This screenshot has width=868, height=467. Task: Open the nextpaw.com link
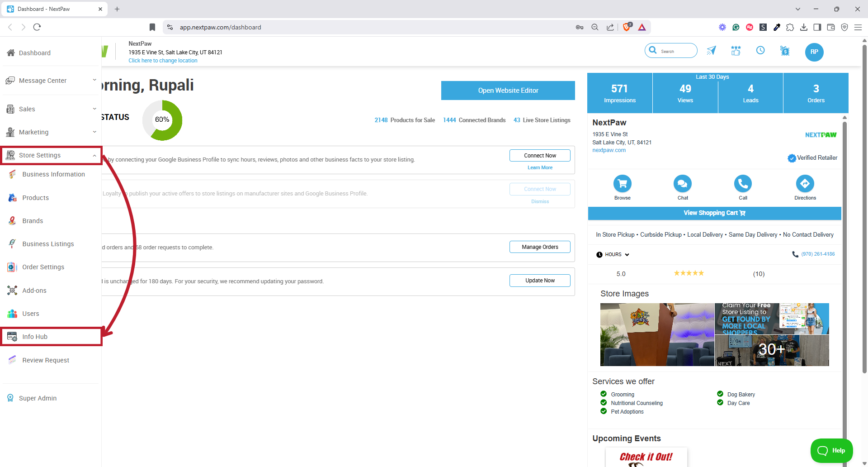609,150
